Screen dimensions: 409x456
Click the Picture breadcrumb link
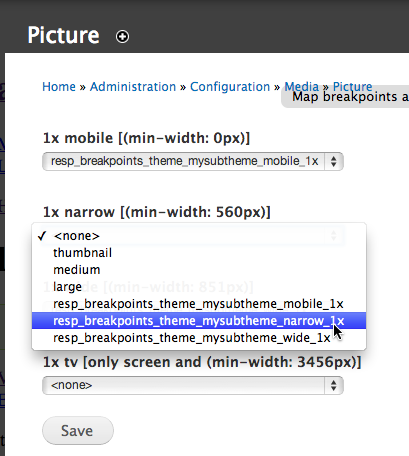click(352, 86)
